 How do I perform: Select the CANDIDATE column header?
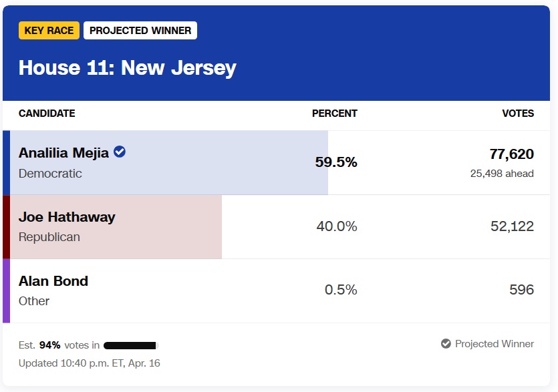pos(47,114)
